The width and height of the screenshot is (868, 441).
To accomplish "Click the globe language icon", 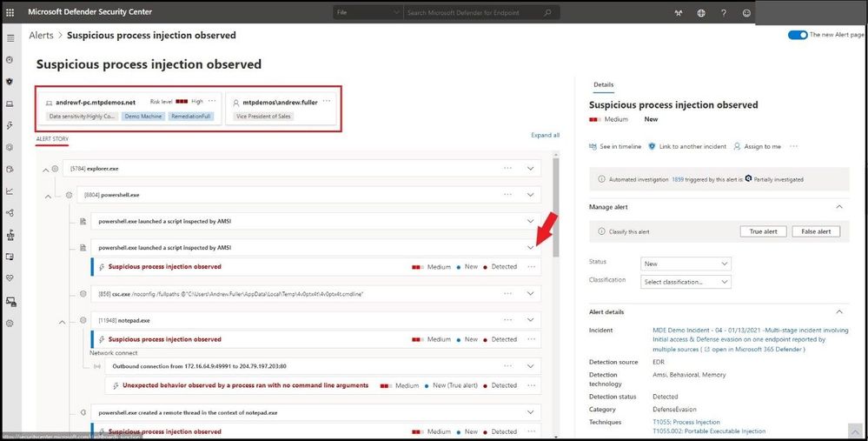I will pos(701,13).
